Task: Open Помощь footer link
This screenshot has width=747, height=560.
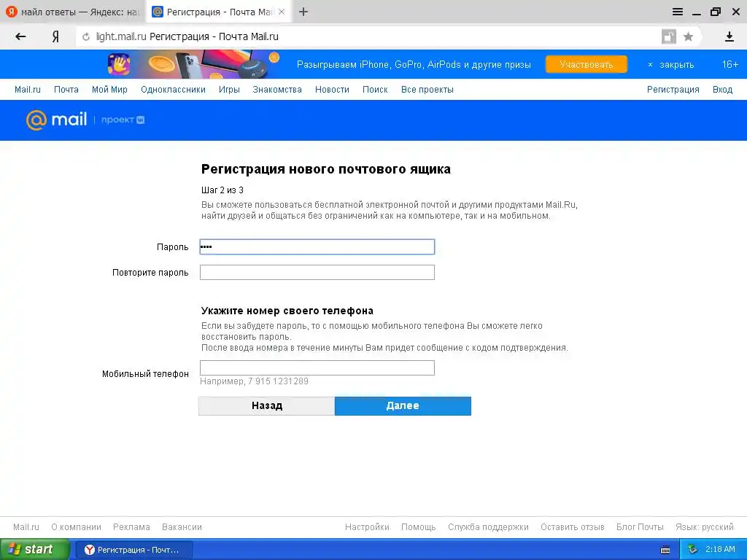Action: click(x=418, y=527)
